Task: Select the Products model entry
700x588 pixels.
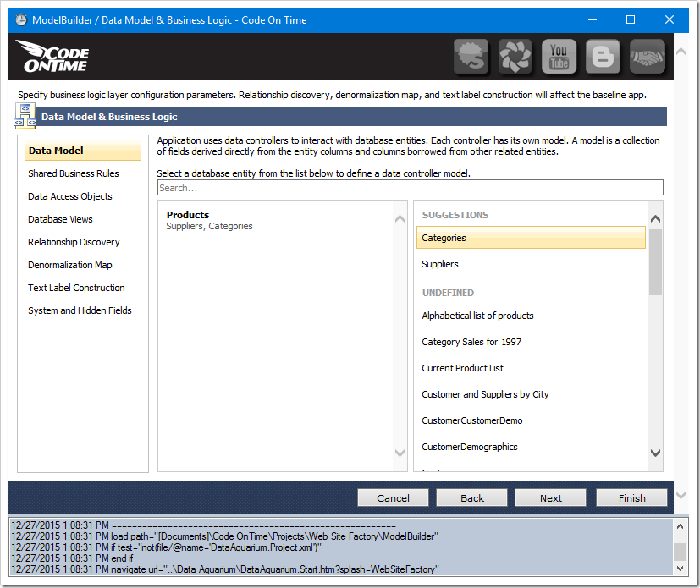Action: pyautogui.click(x=209, y=220)
